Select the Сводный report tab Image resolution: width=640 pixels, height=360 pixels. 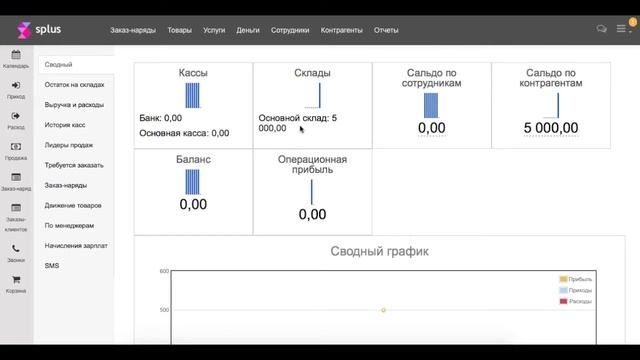76,64
